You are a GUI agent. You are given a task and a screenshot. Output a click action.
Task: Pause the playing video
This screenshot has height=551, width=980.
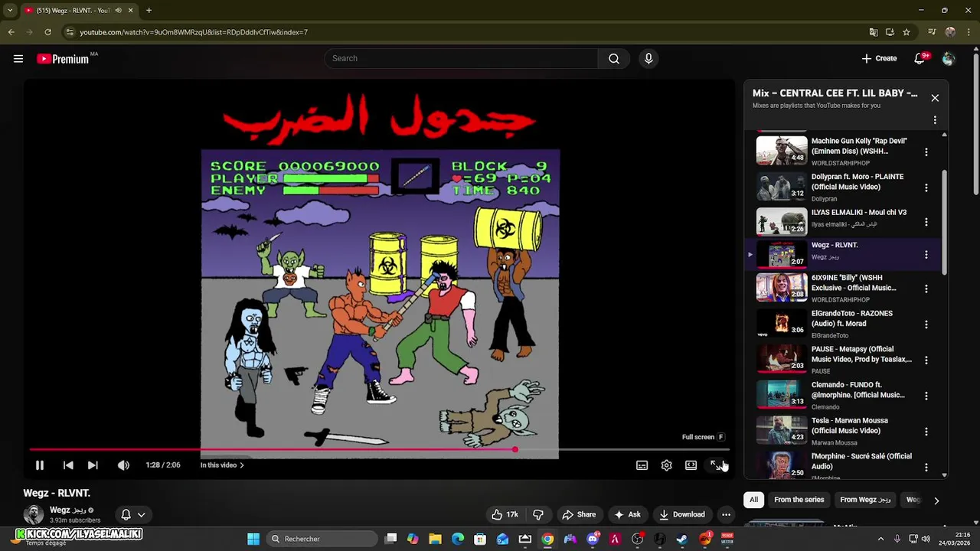coord(40,465)
